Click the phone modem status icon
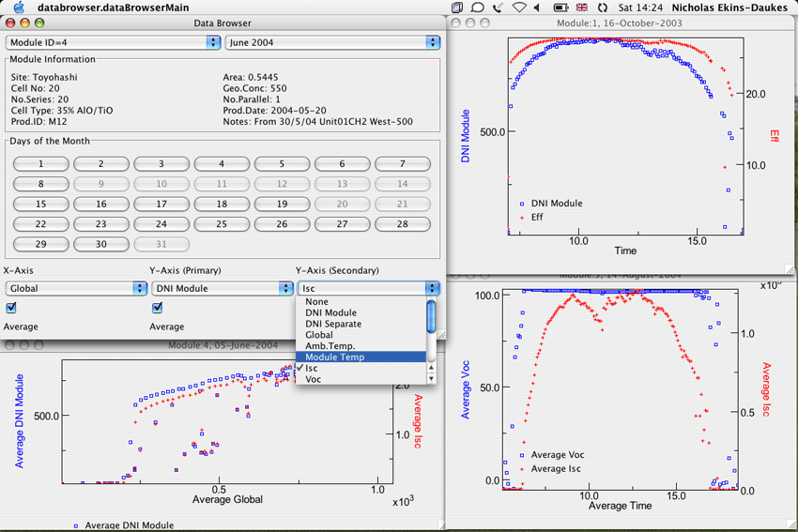This screenshot has width=798, height=532. click(498, 8)
